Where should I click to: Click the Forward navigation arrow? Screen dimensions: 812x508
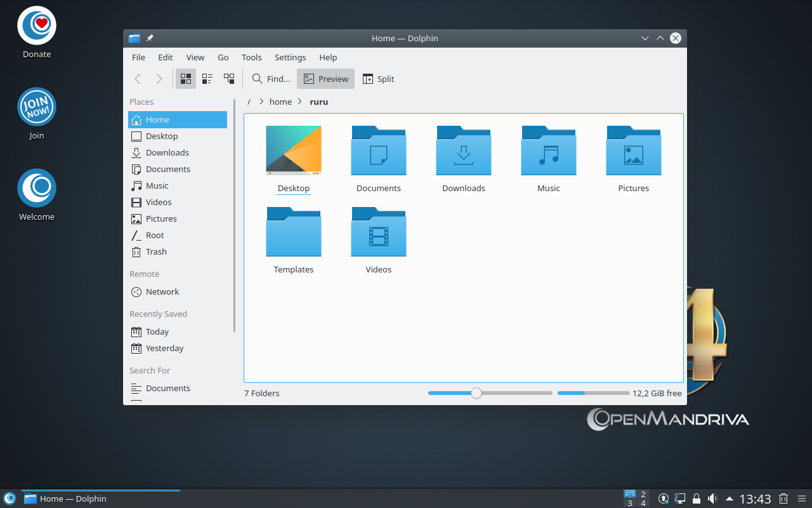click(159, 79)
